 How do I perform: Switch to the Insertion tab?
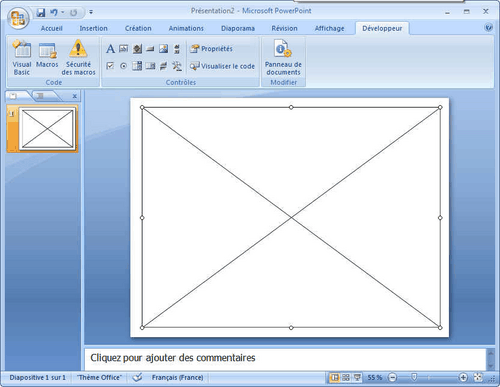(93, 28)
